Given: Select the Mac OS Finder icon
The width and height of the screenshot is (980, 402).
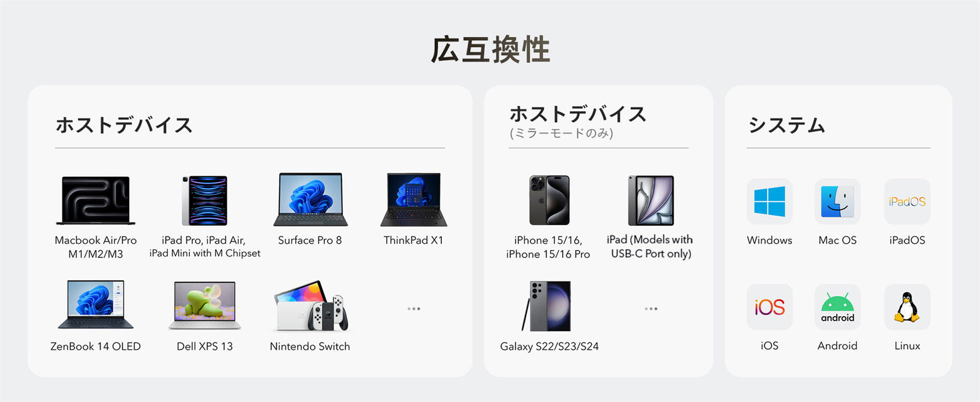Looking at the screenshot, I should tap(837, 202).
